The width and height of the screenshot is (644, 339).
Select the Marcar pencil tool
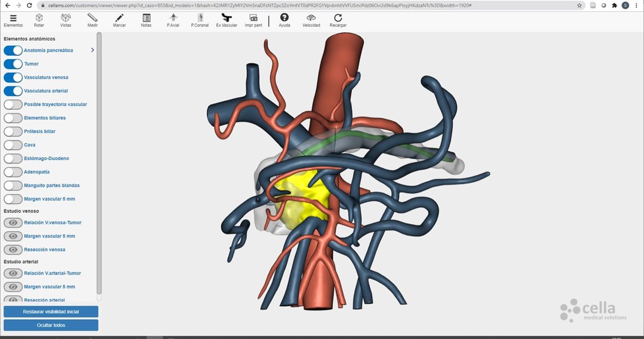119,20
